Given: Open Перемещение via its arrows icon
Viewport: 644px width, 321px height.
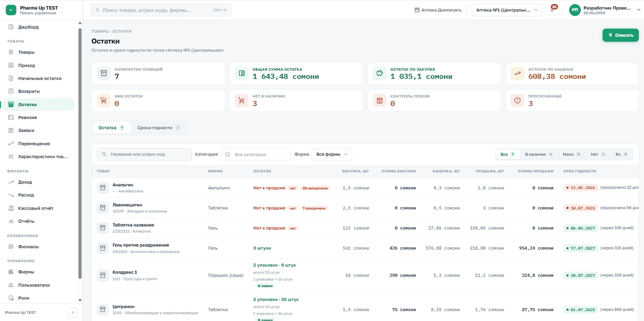Looking at the screenshot, I should click(11, 144).
